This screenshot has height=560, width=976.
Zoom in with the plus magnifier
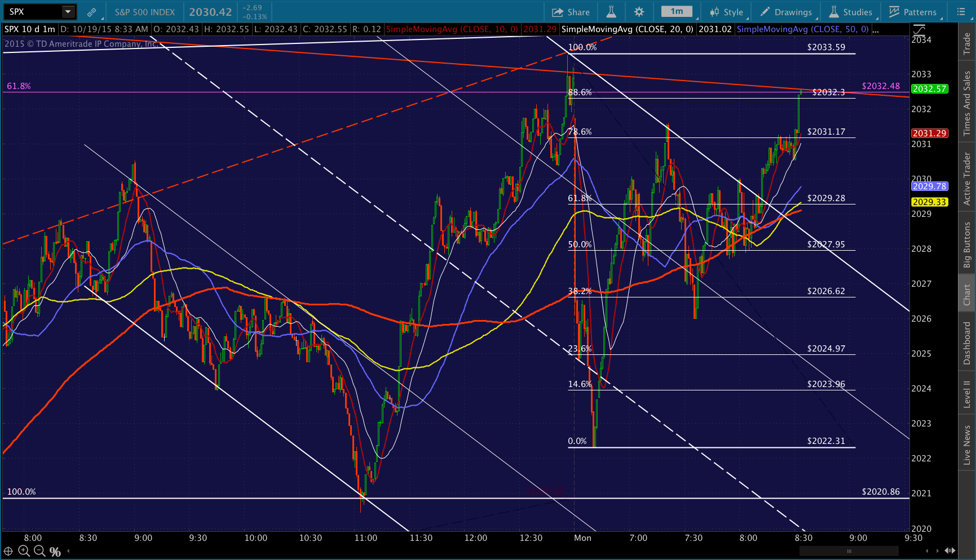point(24,551)
